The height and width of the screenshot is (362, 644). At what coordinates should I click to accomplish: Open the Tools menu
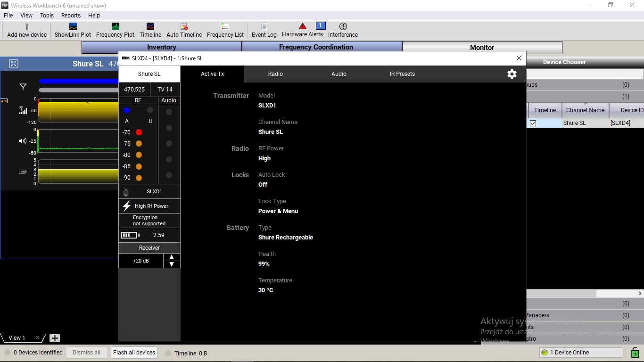[47, 15]
